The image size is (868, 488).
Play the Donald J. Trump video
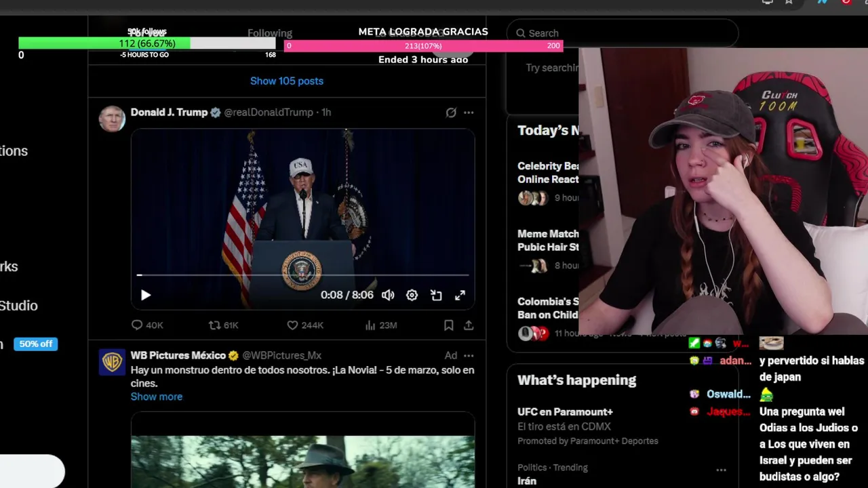pyautogui.click(x=146, y=295)
